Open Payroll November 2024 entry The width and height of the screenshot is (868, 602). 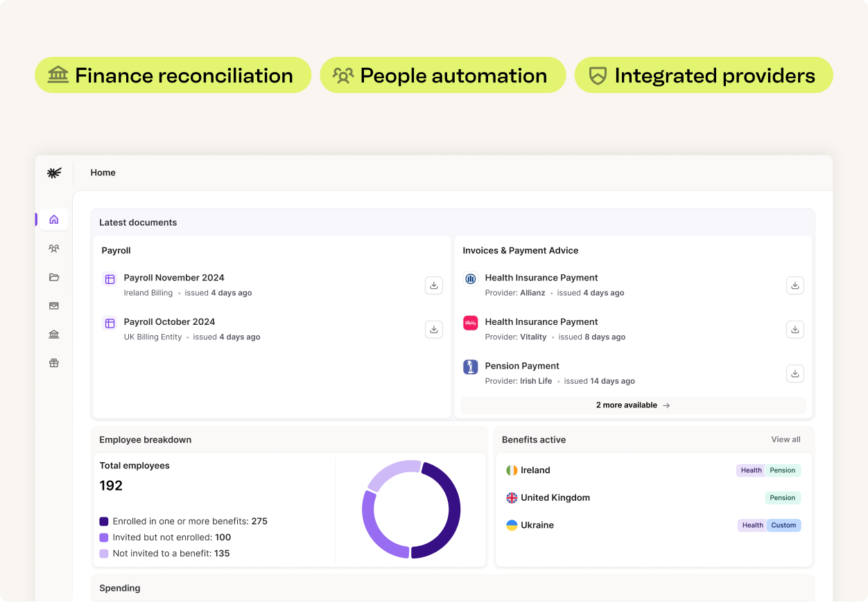click(272, 285)
